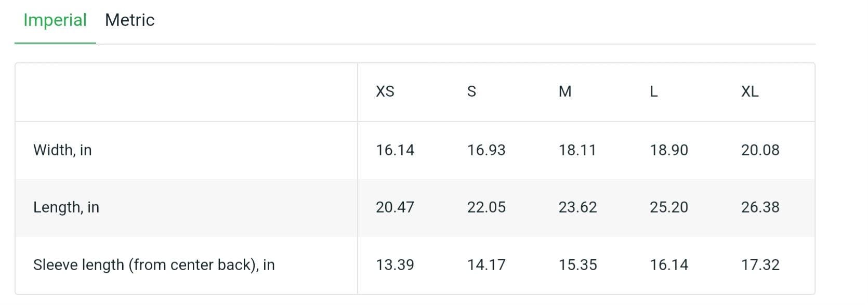Click the M length value 23.62
868x305 pixels.
click(x=578, y=207)
